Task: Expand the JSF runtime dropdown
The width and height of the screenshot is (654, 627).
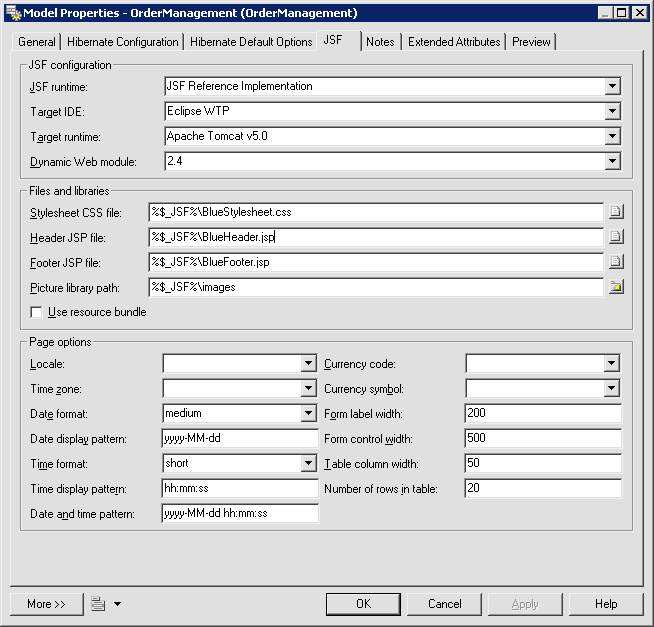Action: [x=612, y=86]
